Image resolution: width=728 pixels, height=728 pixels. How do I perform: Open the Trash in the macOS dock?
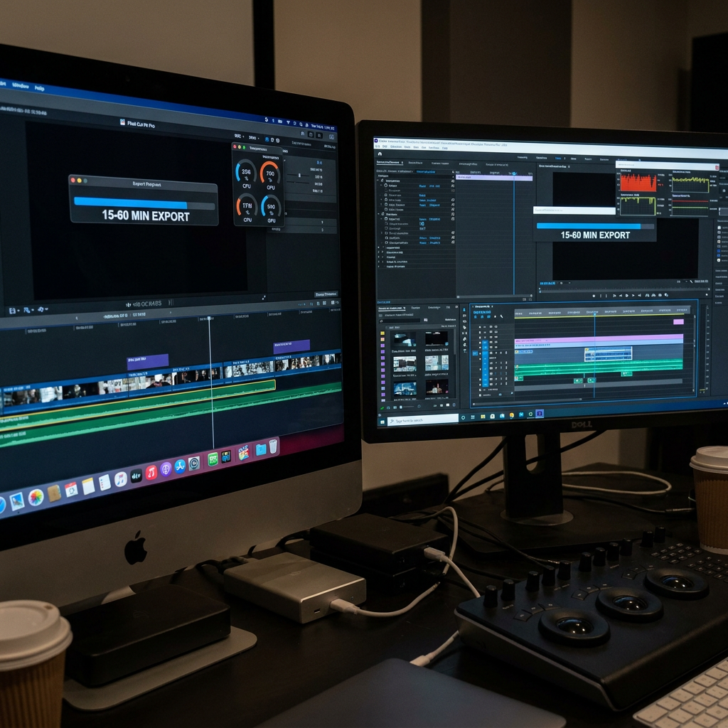tap(273, 446)
